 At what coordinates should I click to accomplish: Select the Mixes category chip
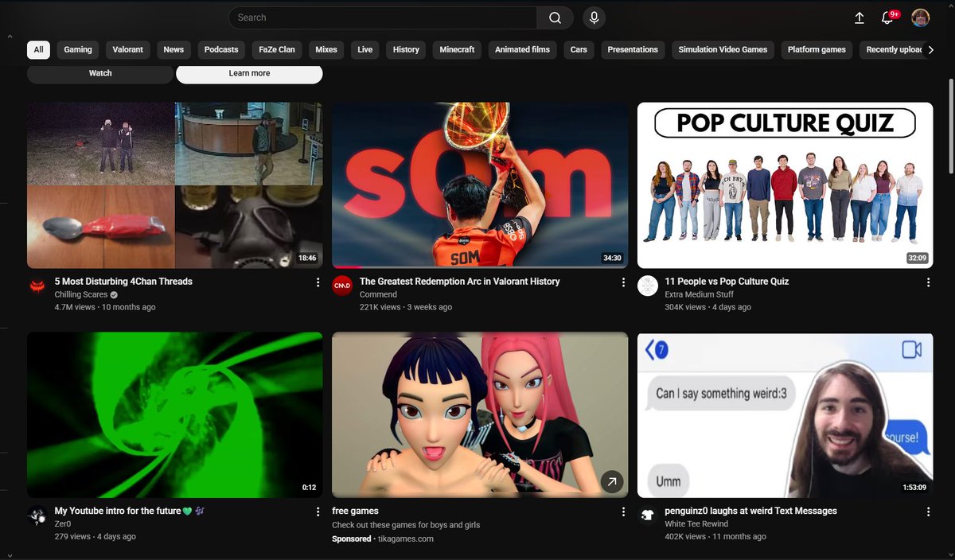pyautogui.click(x=326, y=49)
